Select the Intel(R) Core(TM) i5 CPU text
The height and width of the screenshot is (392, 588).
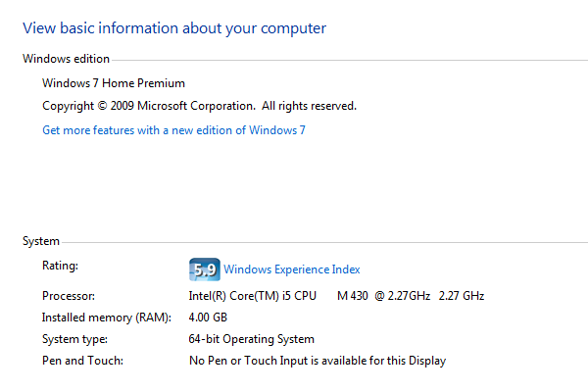[x=253, y=296]
